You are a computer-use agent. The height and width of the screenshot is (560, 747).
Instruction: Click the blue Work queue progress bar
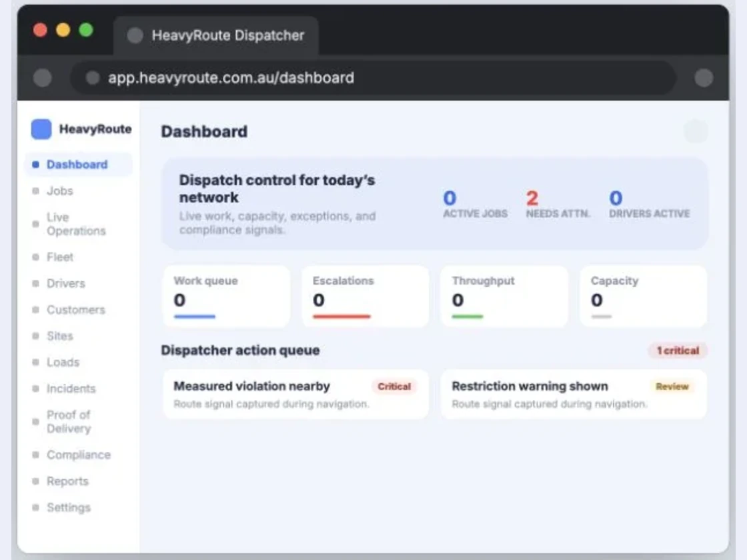pyautogui.click(x=194, y=316)
